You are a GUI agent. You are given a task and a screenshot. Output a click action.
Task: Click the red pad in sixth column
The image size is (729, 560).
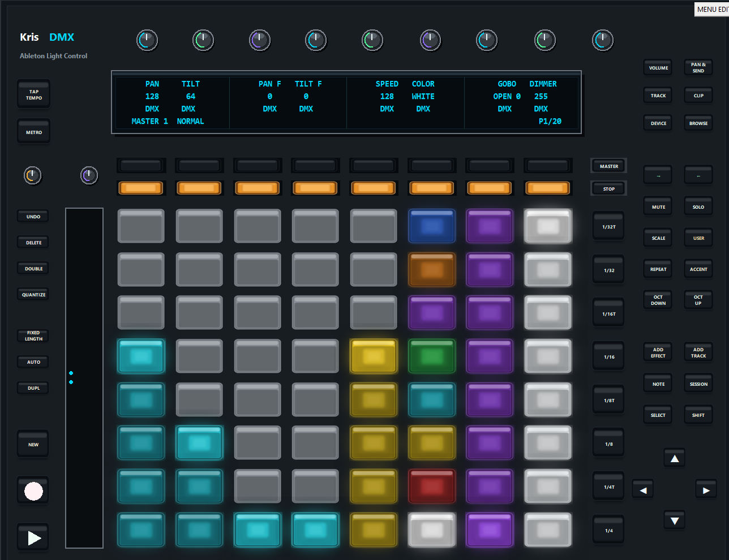click(431, 486)
